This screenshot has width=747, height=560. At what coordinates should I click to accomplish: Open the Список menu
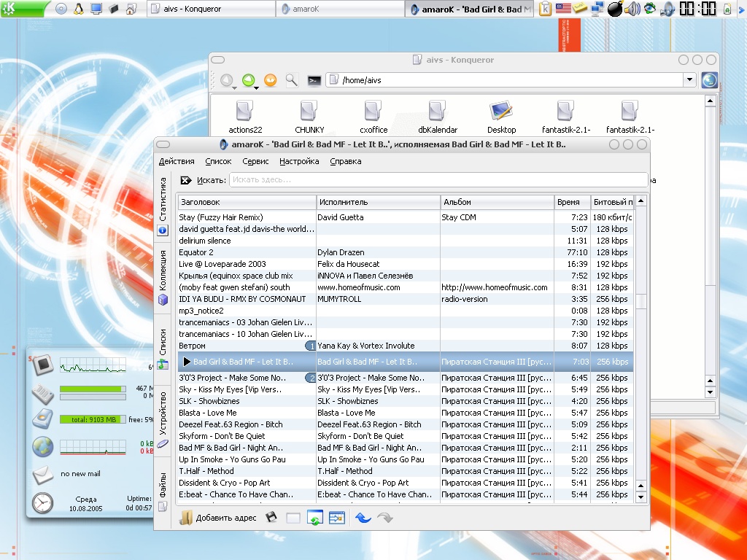[x=218, y=161]
